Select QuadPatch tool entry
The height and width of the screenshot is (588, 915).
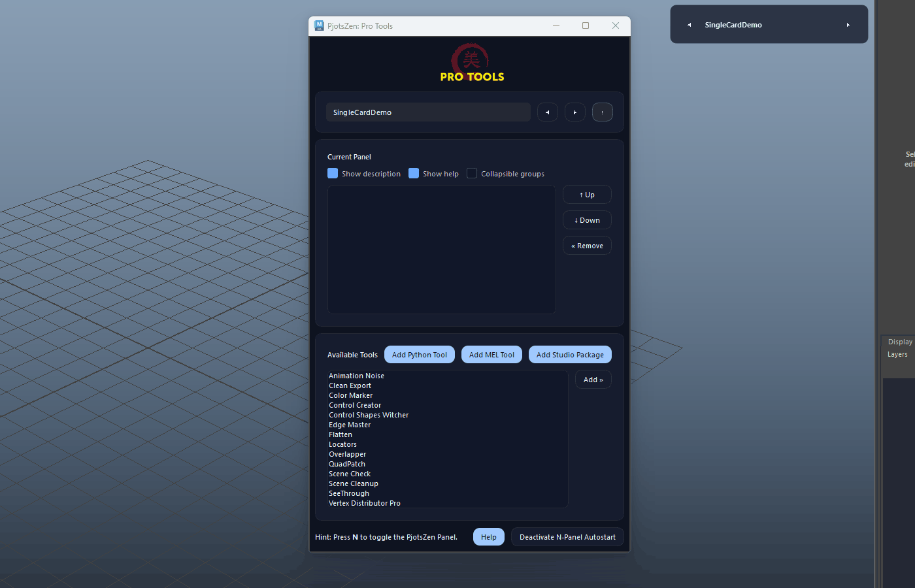(x=347, y=464)
